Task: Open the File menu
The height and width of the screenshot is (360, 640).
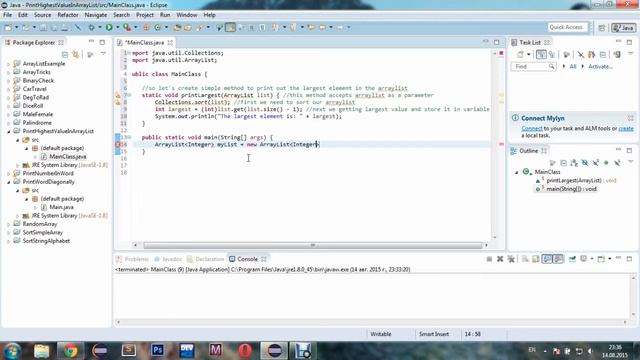Action: (7, 15)
